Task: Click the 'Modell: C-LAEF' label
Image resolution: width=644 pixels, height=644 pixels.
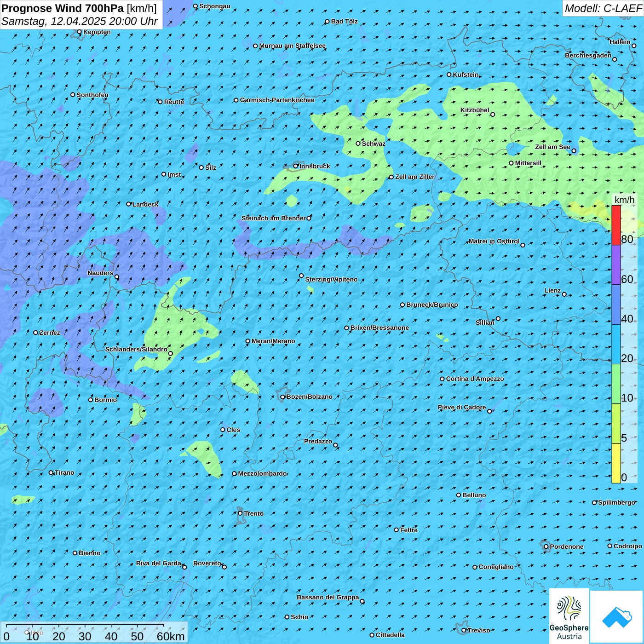Action: (x=603, y=8)
